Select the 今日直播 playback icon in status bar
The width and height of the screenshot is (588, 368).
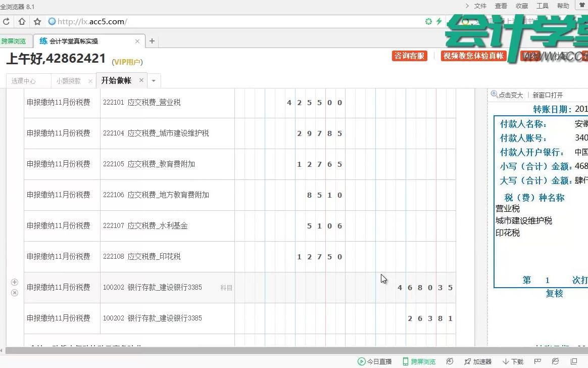[x=362, y=362]
